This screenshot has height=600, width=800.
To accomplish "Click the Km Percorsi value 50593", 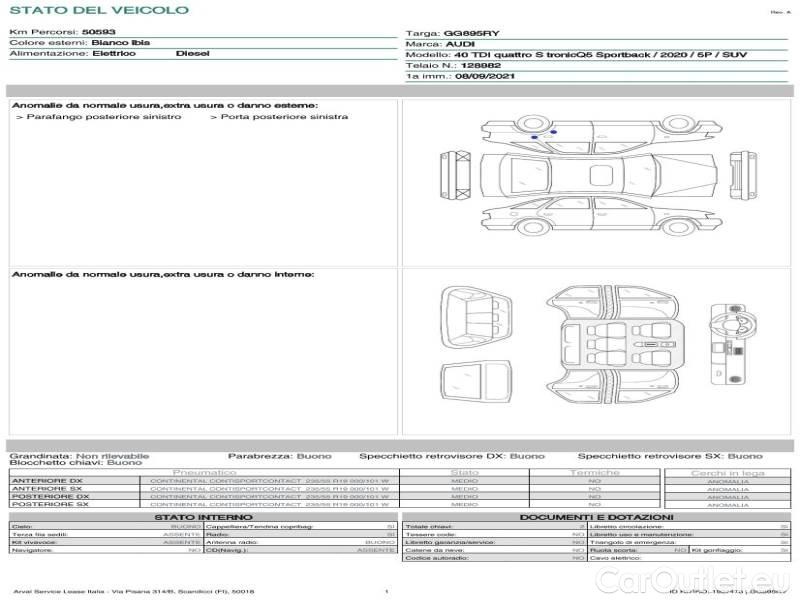I will click(98, 33).
